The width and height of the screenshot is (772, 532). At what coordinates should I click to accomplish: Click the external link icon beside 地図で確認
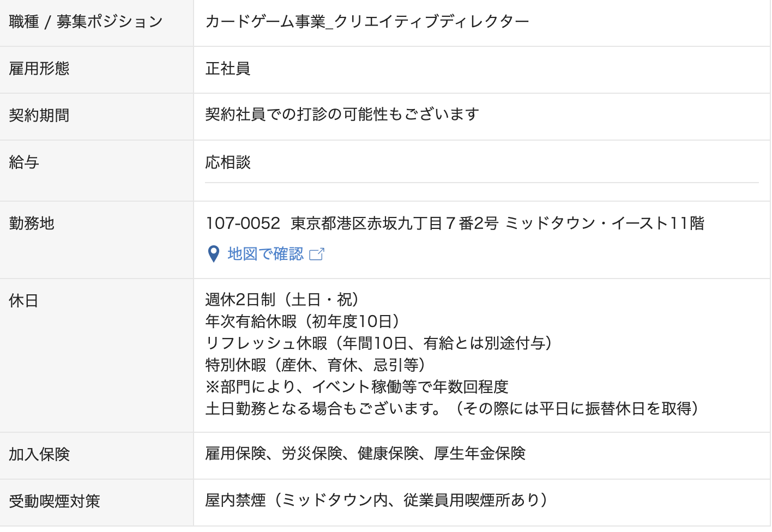[317, 254]
